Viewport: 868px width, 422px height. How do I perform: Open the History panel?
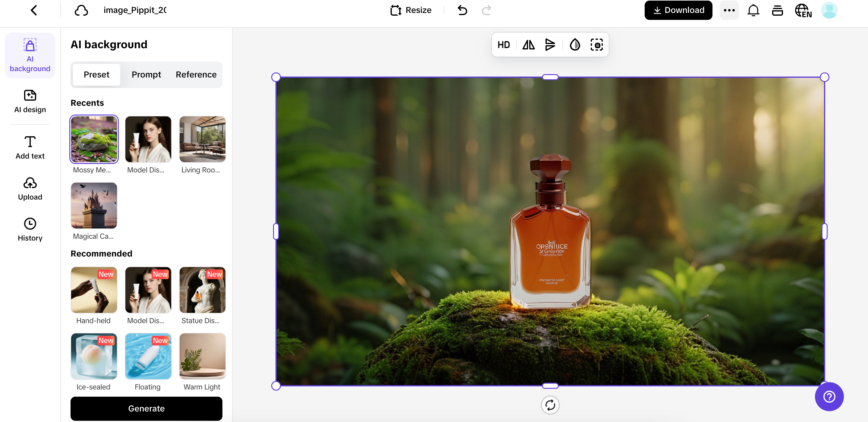30,230
